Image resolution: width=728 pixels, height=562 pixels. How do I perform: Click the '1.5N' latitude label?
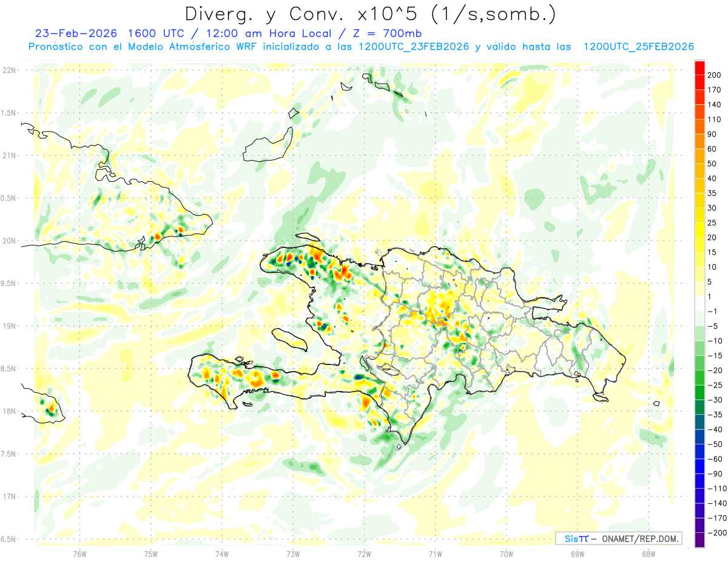[x=9, y=113]
